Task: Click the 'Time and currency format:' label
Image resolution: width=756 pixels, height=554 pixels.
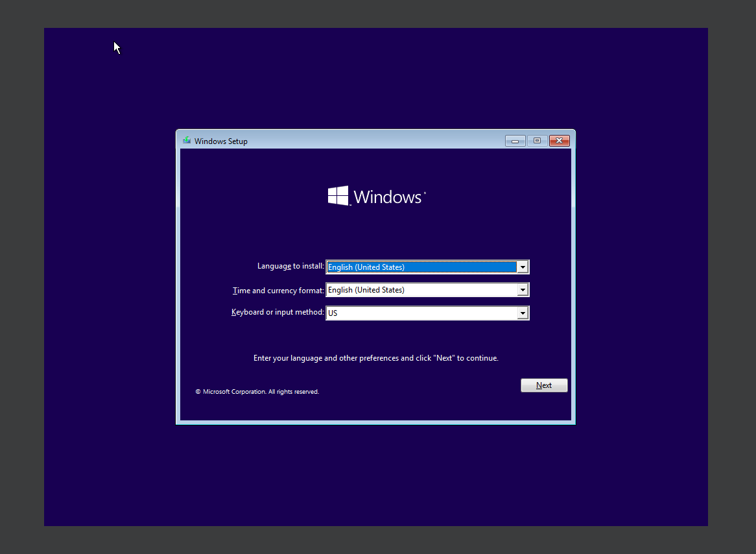Action: click(x=279, y=290)
